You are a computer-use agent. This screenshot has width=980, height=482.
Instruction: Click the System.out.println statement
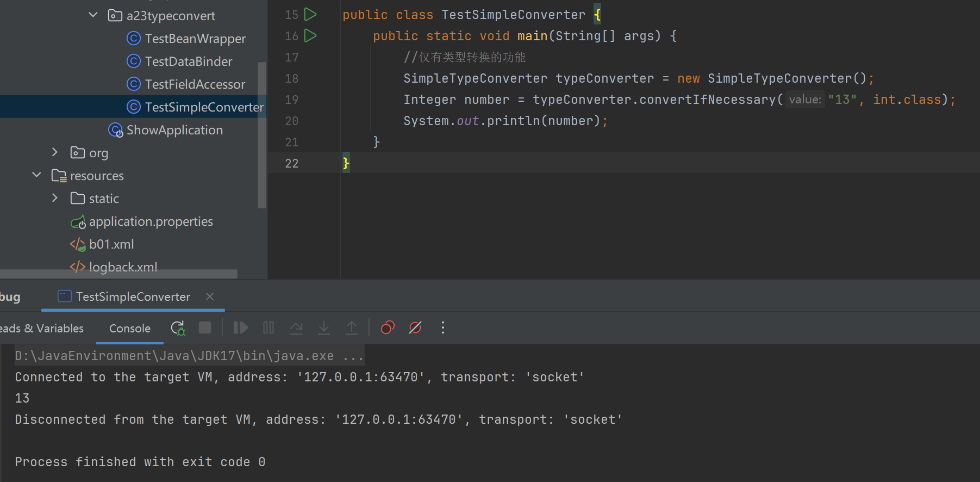point(505,121)
